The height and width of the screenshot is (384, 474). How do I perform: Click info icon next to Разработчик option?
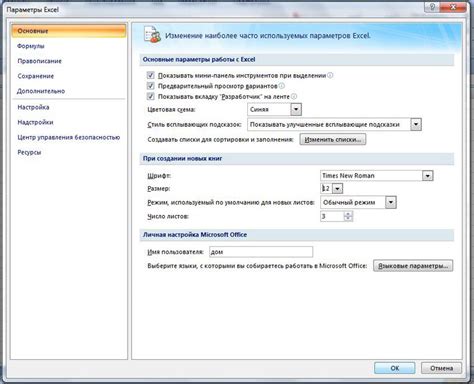294,97
